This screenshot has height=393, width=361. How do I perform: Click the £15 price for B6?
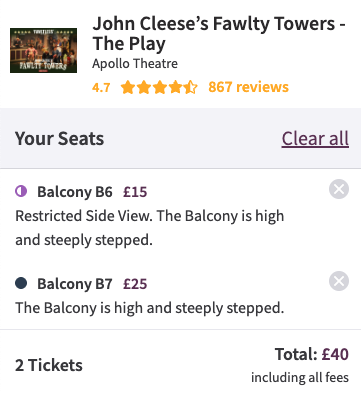tap(135, 192)
